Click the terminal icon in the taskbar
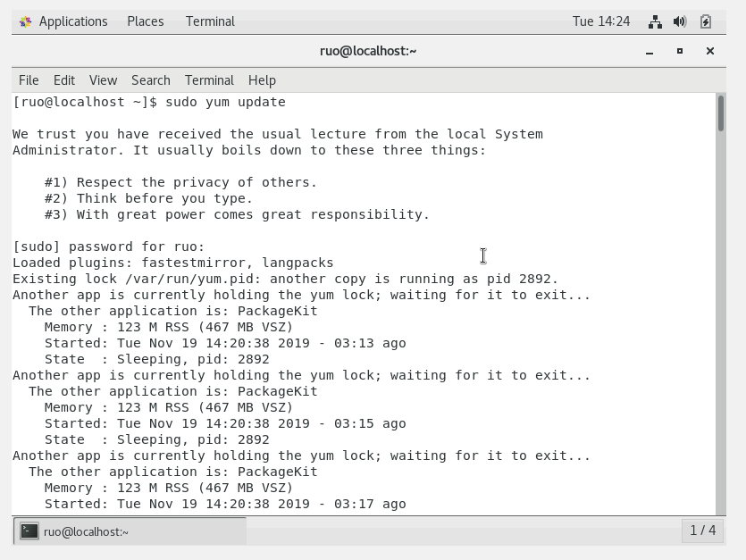746x560 pixels. (29, 531)
